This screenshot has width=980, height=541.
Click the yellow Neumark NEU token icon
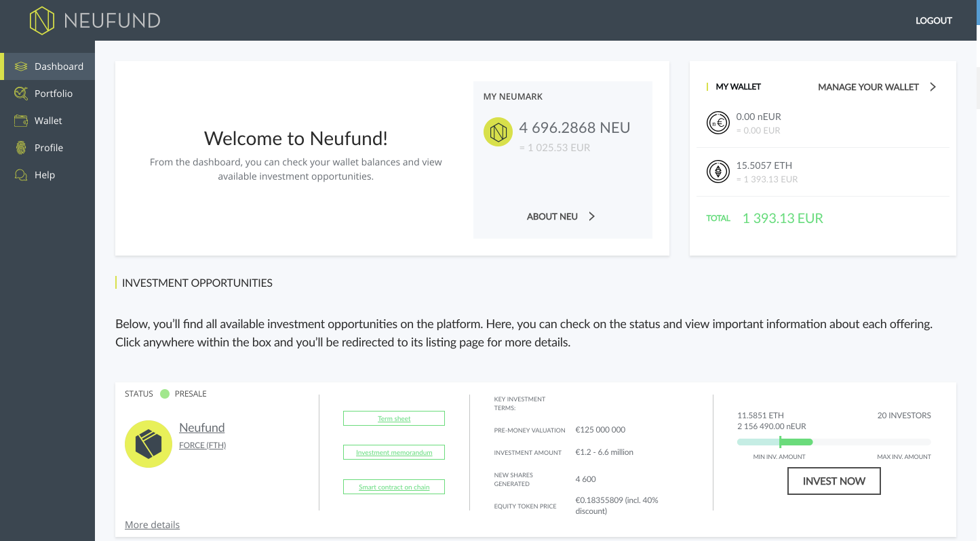coord(498,132)
